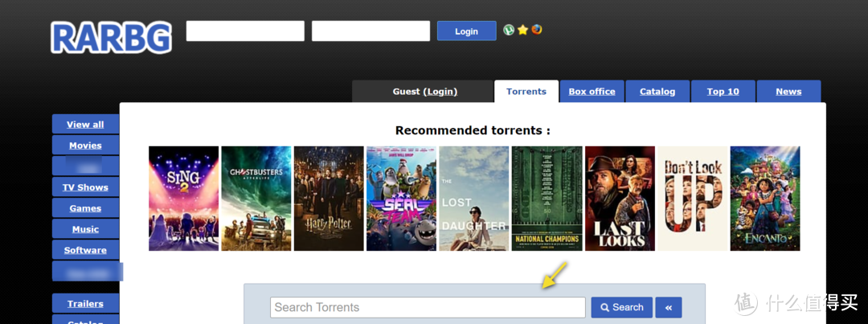Viewport: 868px width, 324px height.
Task: Switch to the Torrents tab
Action: 526,92
